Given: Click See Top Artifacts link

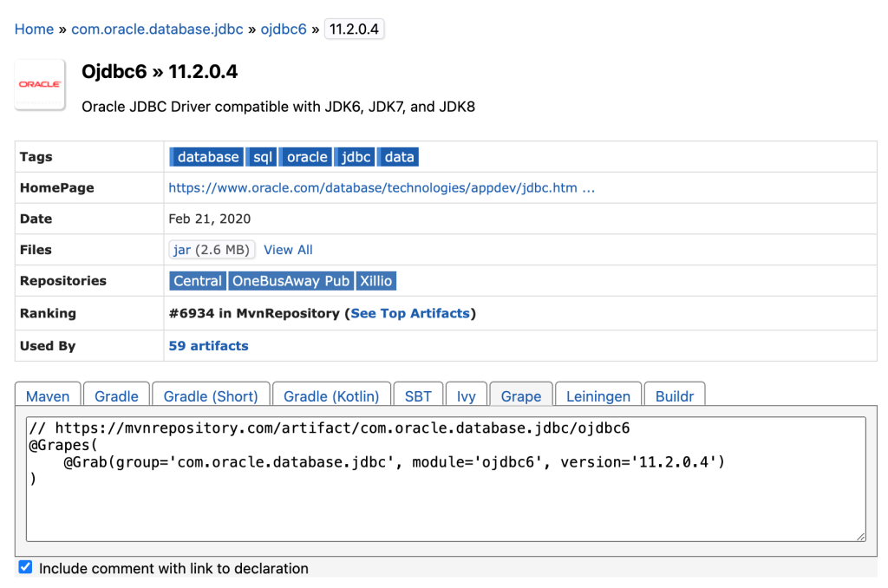Looking at the screenshot, I should (x=410, y=313).
